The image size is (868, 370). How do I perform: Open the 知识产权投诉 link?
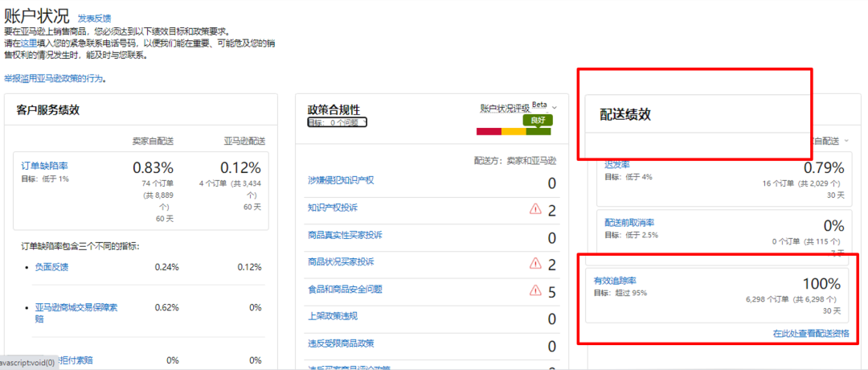click(x=333, y=208)
